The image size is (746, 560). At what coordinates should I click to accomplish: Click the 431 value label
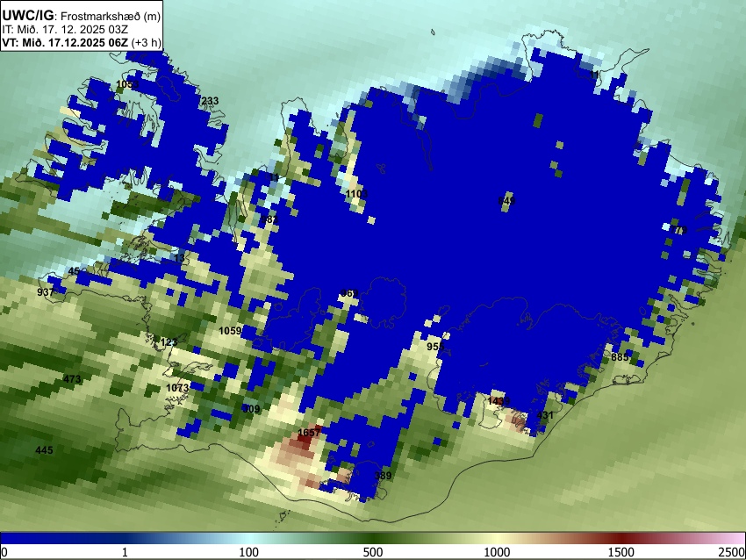545,415
